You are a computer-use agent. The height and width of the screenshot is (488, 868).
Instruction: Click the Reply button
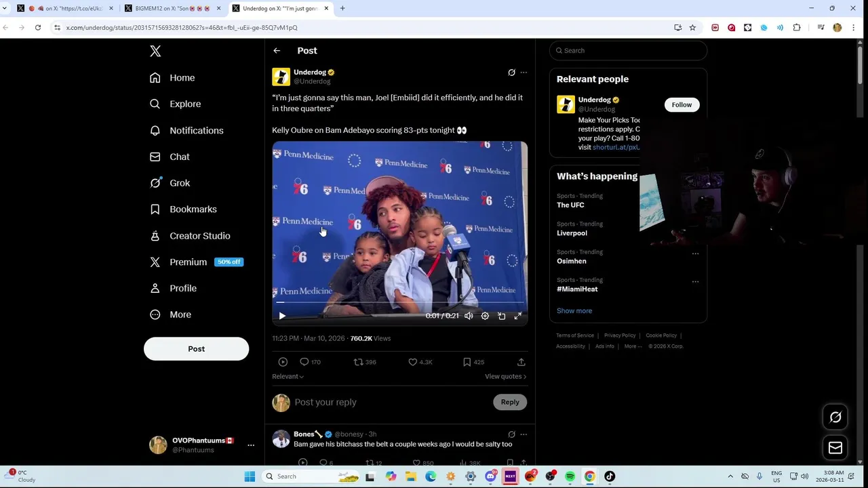tap(510, 402)
